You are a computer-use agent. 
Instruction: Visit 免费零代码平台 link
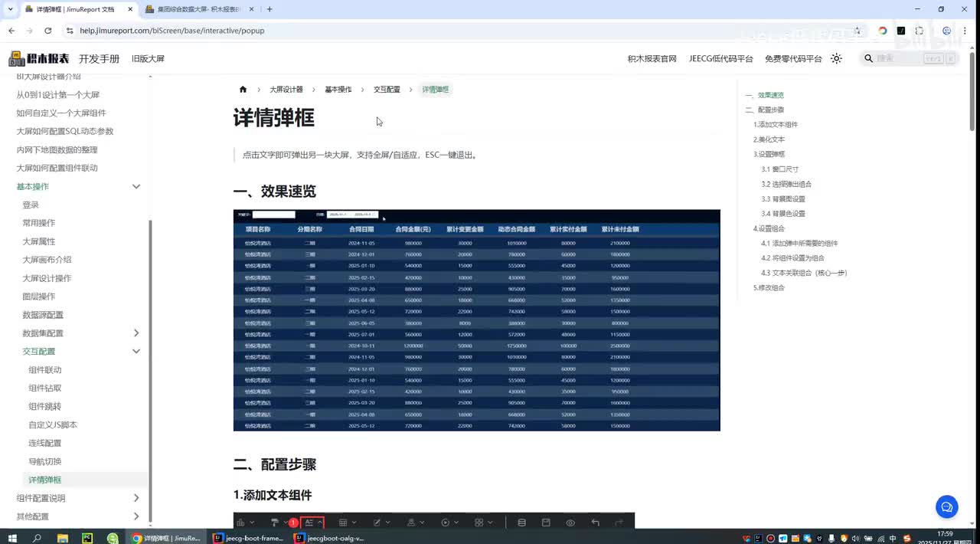[793, 59]
